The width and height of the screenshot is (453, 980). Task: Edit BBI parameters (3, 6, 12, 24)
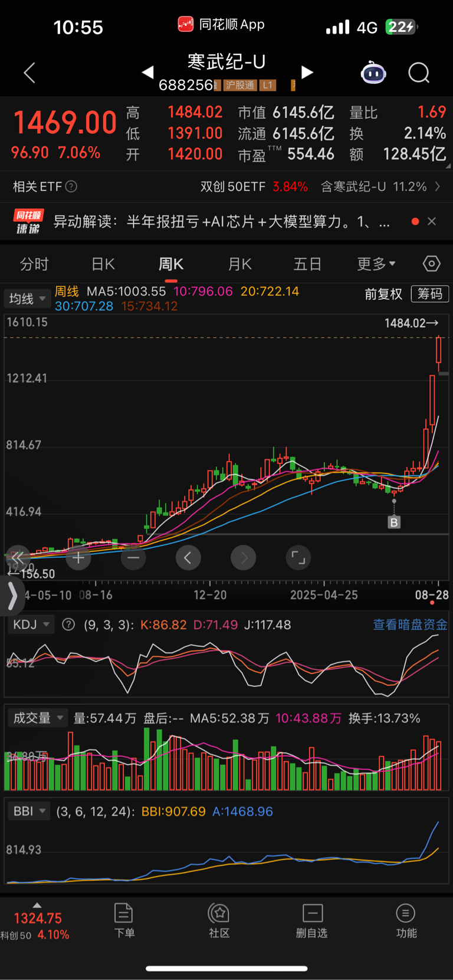(x=96, y=811)
